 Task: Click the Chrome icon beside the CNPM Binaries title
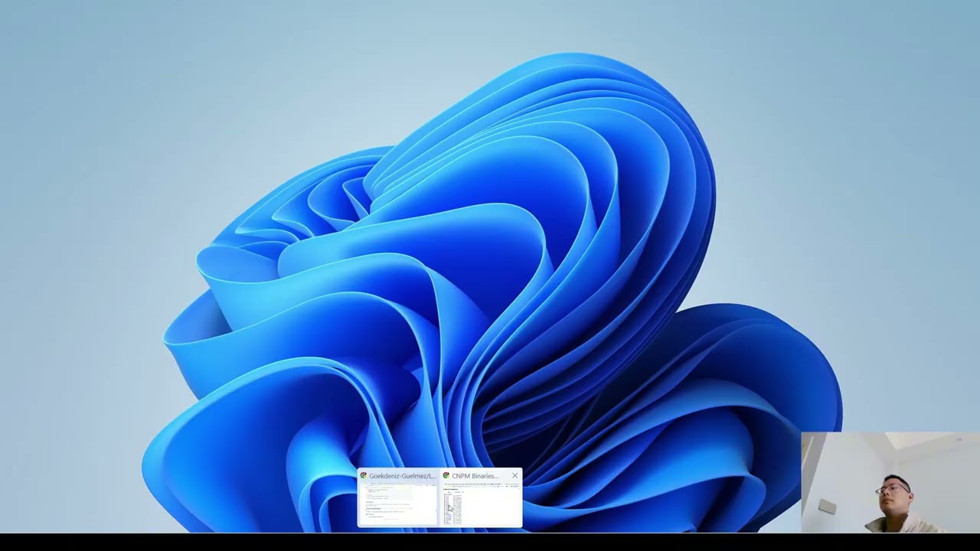click(446, 476)
